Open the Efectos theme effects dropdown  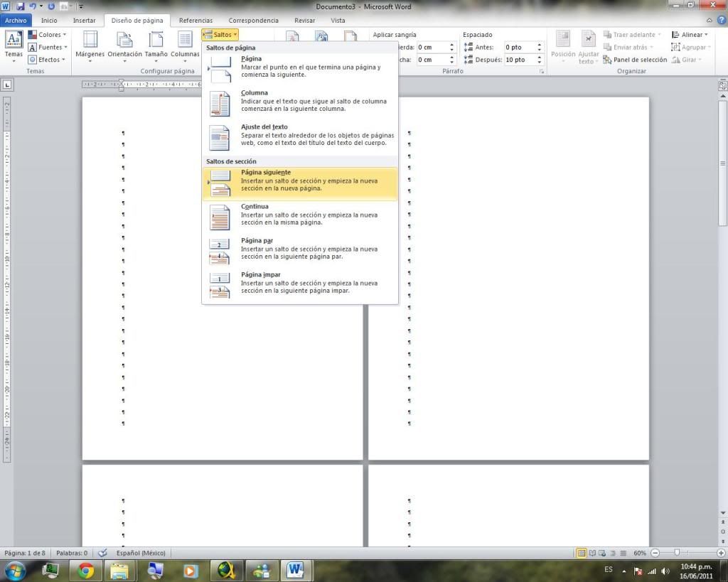pos(46,60)
